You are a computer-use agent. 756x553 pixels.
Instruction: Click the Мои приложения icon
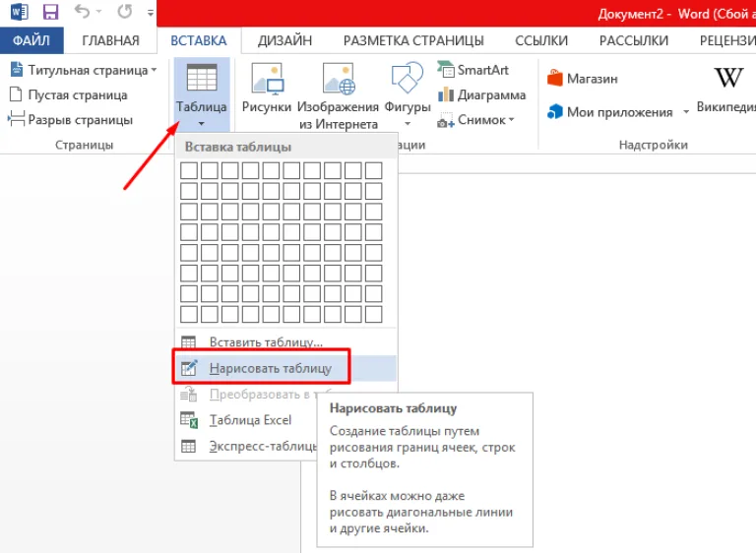coord(555,111)
